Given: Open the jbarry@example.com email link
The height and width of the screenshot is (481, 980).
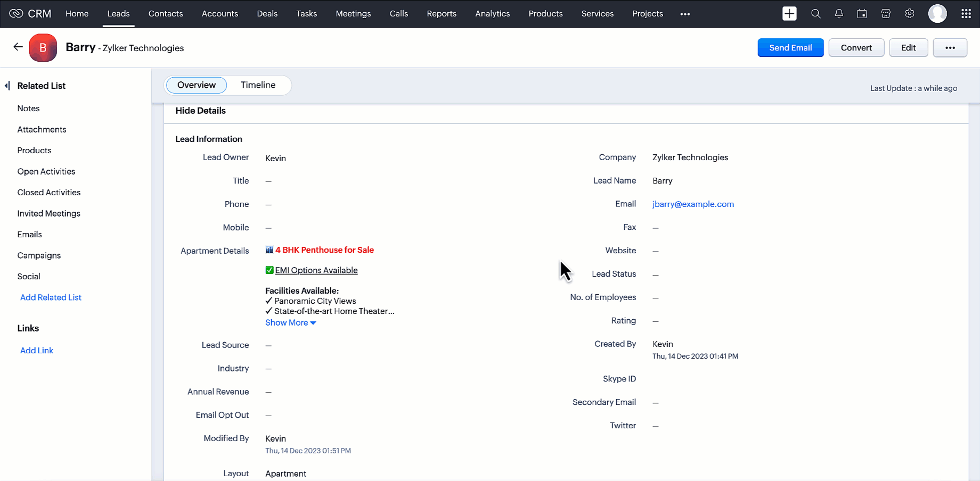Looking at the screenshot, I should click(693, 204).
